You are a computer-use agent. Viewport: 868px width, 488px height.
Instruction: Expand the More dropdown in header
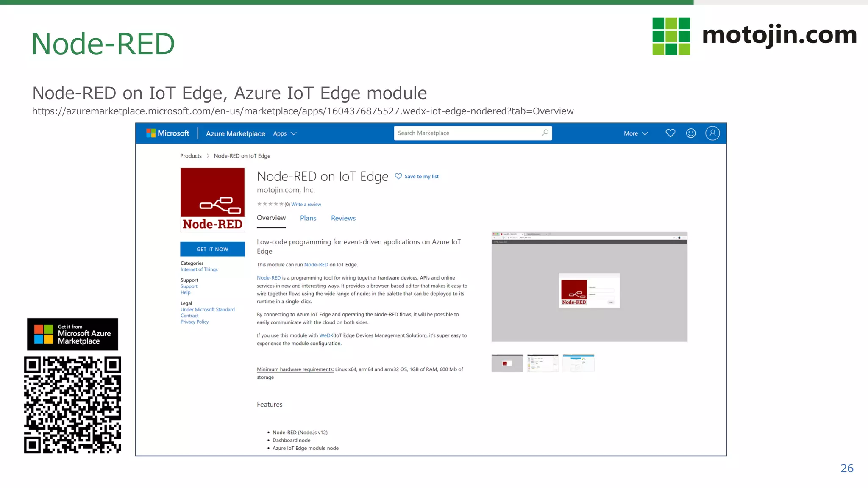(x=636, y=133)
